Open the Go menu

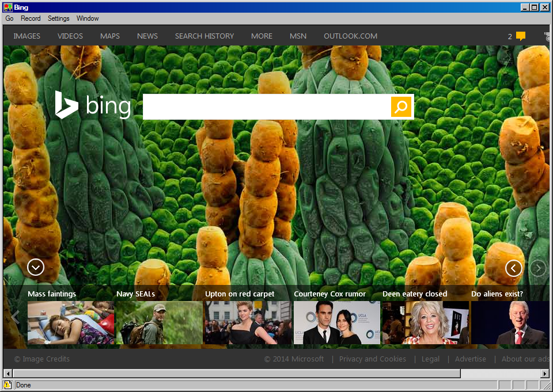[10, 18]
